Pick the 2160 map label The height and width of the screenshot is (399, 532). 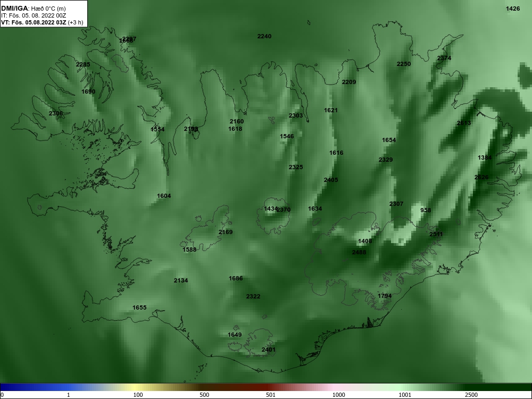coord(237,121)
